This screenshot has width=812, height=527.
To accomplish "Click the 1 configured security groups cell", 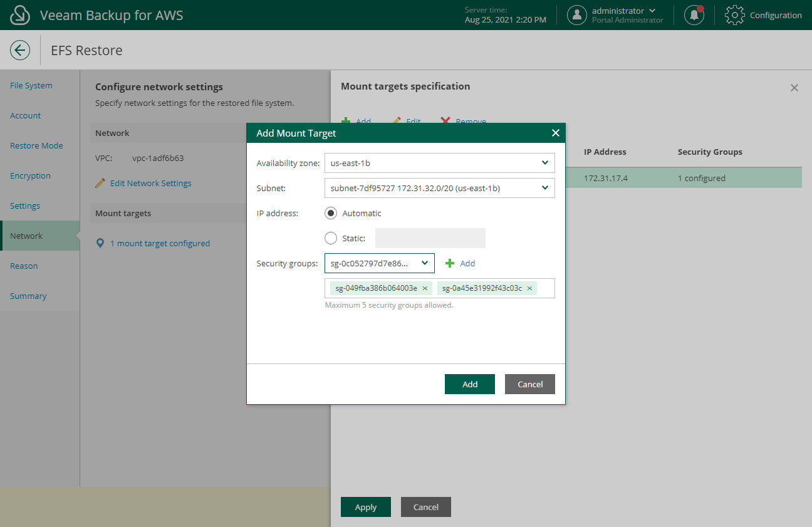I will (702, 178).
